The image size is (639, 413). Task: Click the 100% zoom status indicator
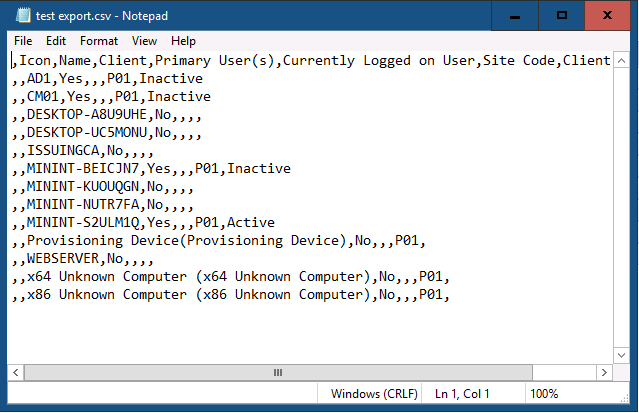click(544, 394)
